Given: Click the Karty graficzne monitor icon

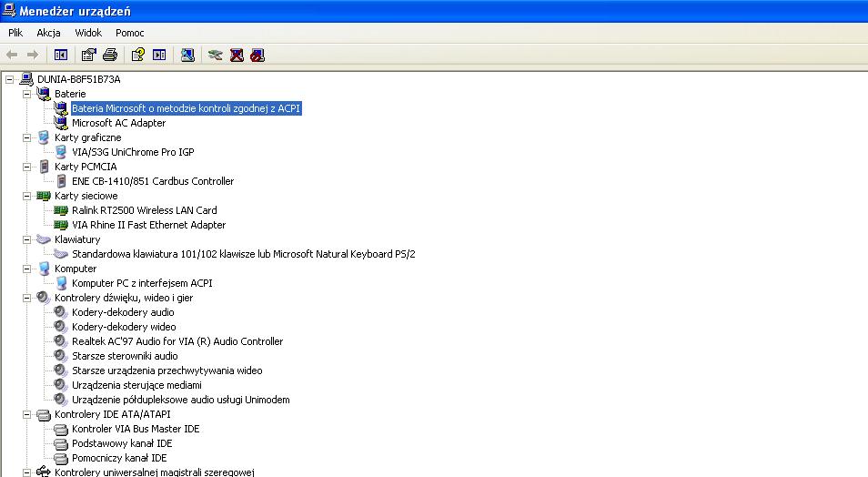Looking at the screenshot, I should coord(43,137).
